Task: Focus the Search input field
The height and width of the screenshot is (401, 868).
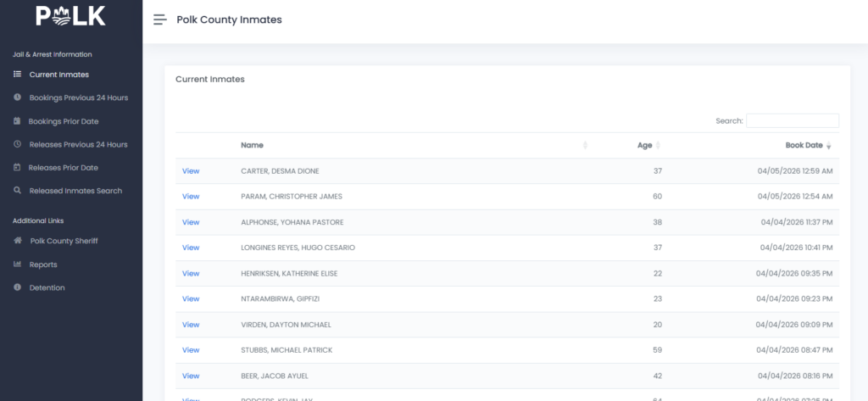Action: point(792,121)
